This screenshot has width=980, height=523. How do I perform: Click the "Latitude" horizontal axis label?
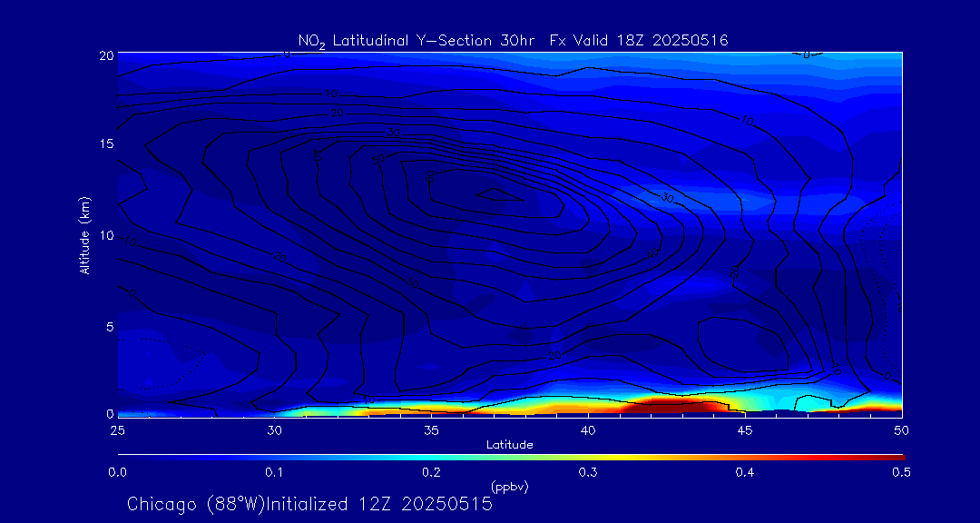coord(510,445)
